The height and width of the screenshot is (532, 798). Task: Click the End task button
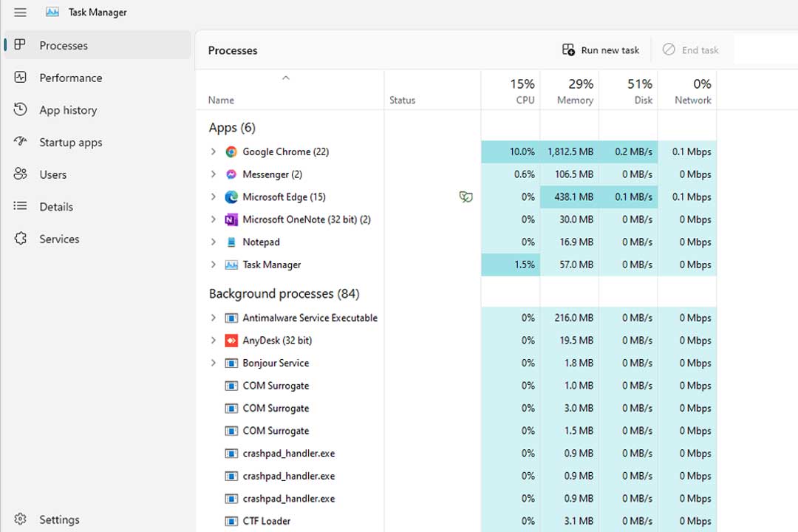pos(692,50)
